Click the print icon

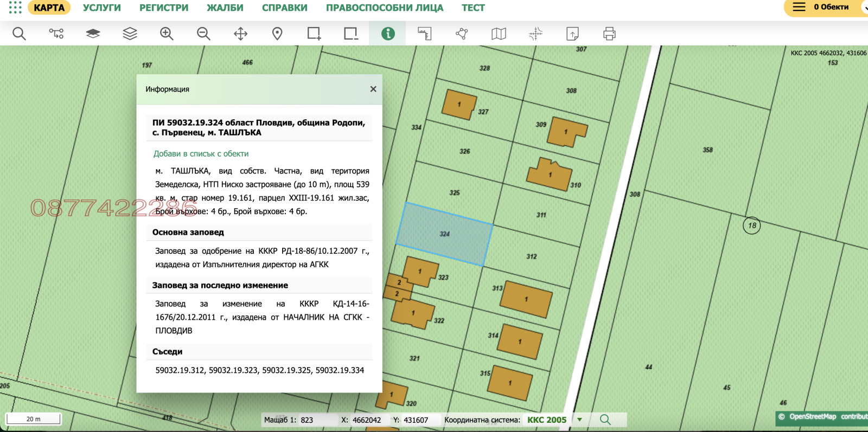[x=609, y=34]
